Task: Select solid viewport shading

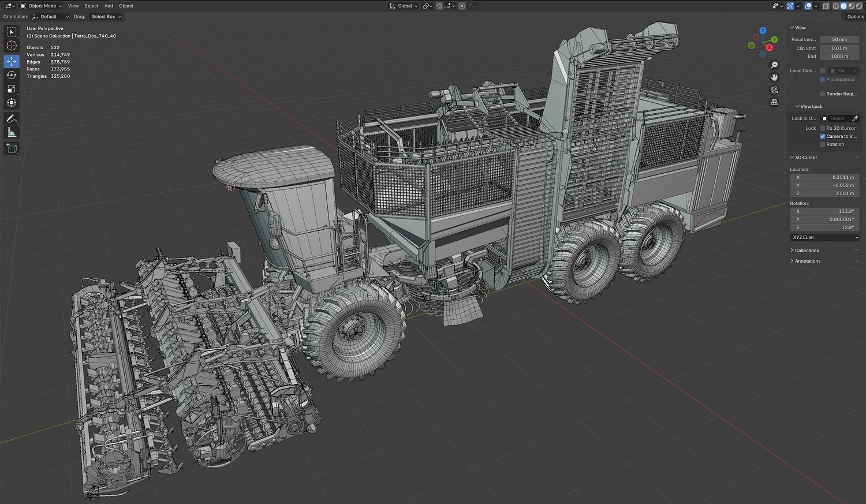Action: [843, 6]
